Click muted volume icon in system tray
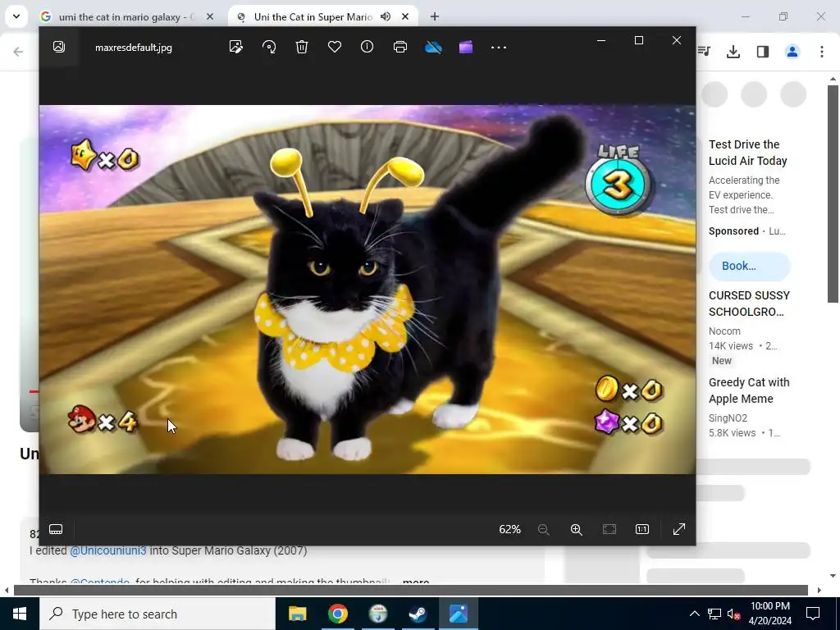This screenshot has height=630, width=840. pyautogui.click(x=733, y=614)
